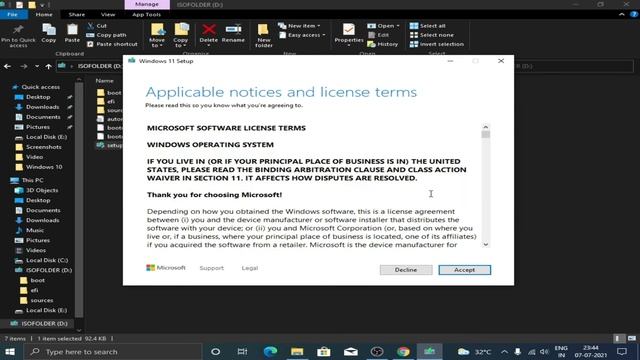Click Copy path in the ribbon
Viewport: 640px width, 360px height.
click(x=107, y=35)
